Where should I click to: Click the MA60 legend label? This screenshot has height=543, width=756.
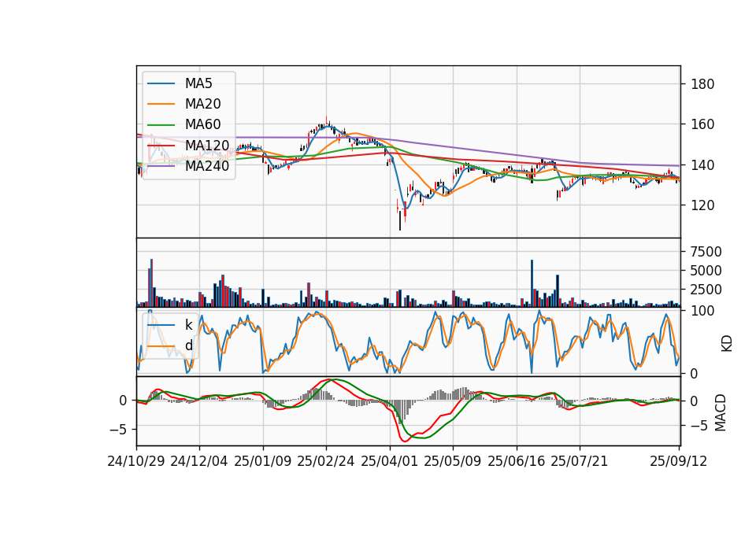[x=202, y=125]
